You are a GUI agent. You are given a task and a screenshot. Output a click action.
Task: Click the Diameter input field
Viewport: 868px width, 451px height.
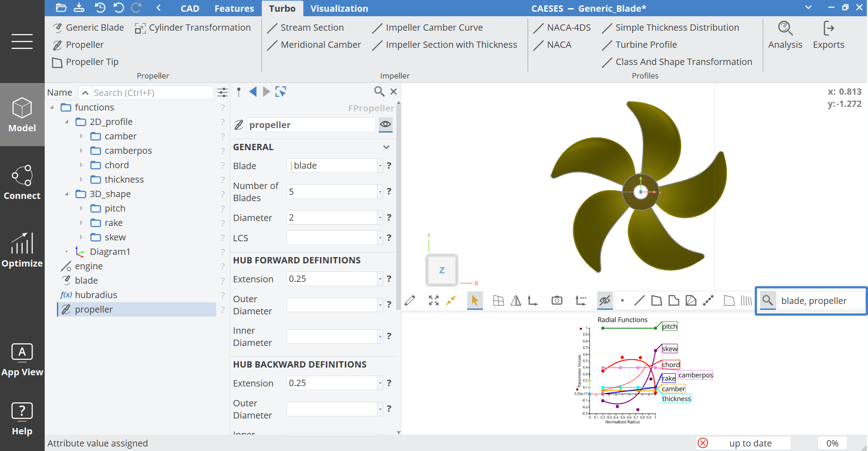coord(332,218)
